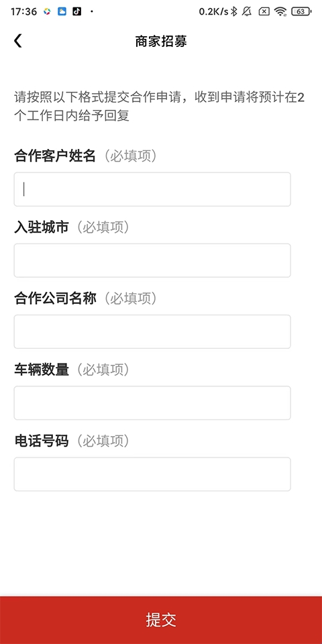Tap the 合作客户姓名 field label

click(55, 156)
